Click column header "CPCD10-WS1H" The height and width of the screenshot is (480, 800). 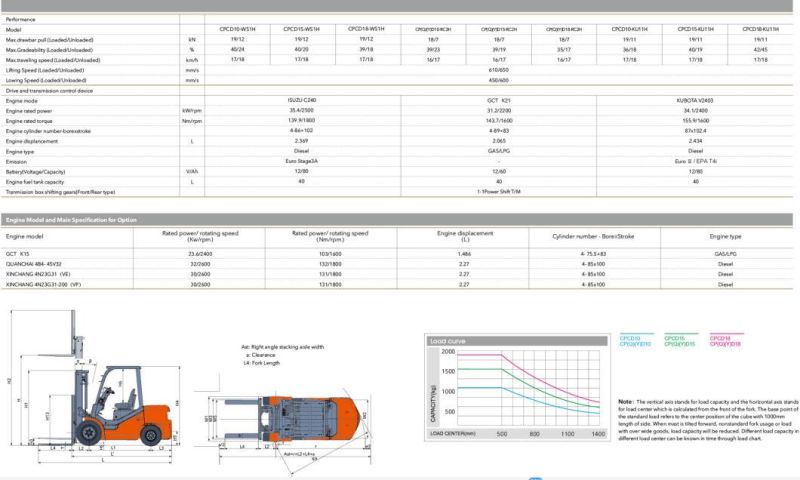(x=237, y=29)
